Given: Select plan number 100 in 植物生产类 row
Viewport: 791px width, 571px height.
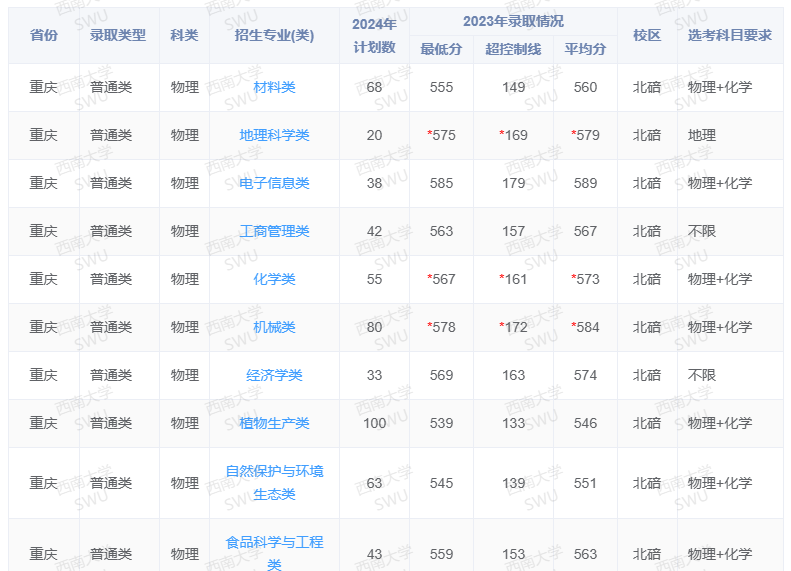Looking at the screenshot, I should coord(374,423).
